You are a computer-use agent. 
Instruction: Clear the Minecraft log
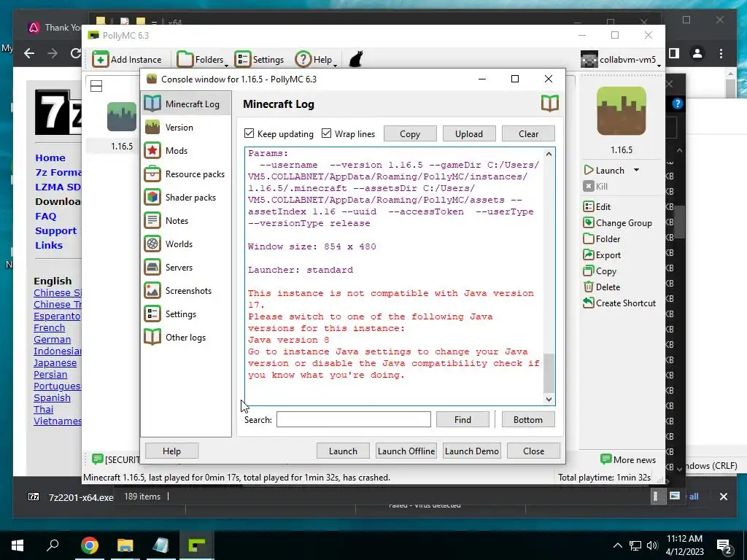coord(528,134)
